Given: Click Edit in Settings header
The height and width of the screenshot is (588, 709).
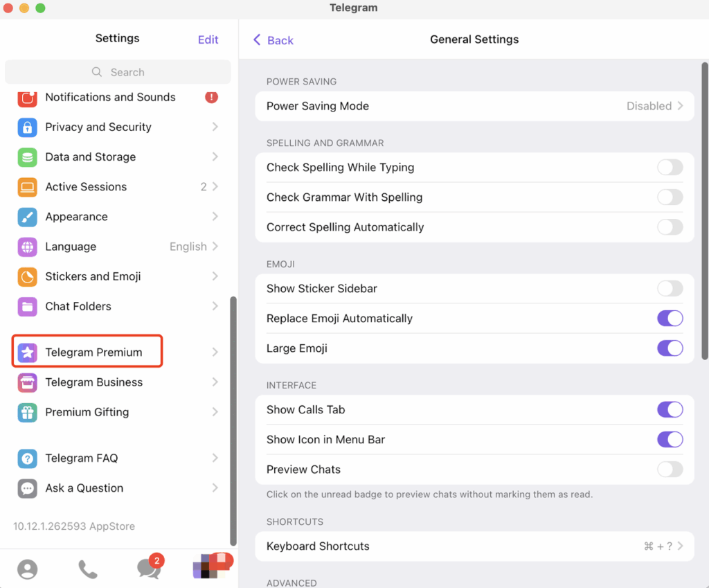Looking at the screenshot, I should (208, 39).
